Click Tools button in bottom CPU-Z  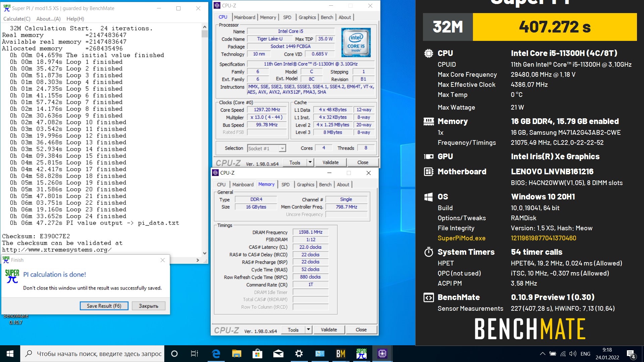tap(293, 329)
